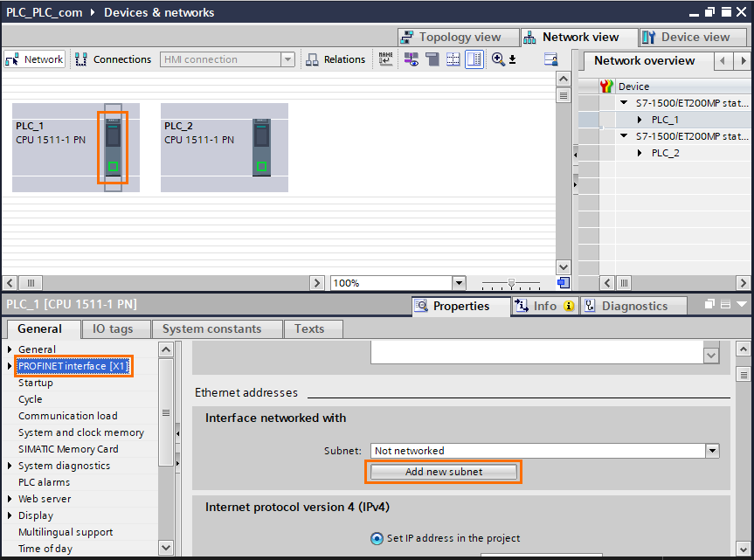The height and width of the screenshot is (560, 754).
Task: Click PLC_2 green PROFINET port
Action: 261,166
